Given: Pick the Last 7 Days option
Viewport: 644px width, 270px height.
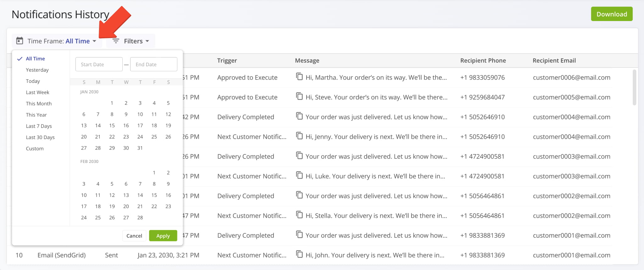Looking at the screenshot, I should tap(39, 126).
